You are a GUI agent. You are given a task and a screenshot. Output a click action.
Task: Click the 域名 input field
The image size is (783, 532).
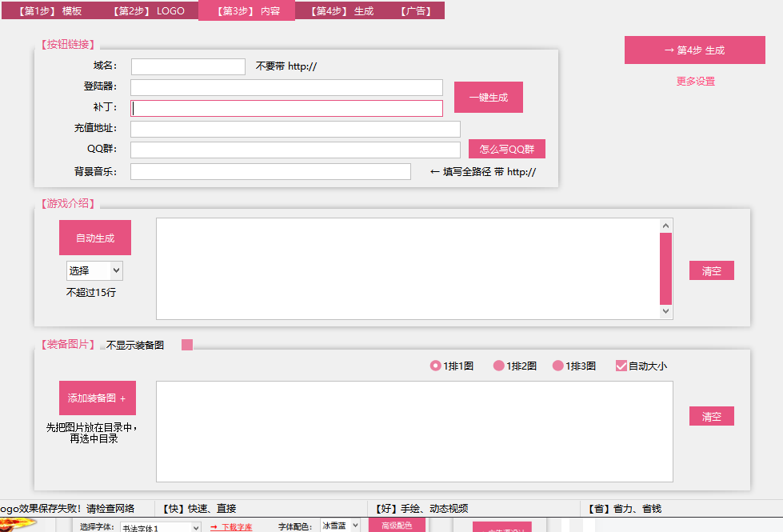[x=188, y=66]
